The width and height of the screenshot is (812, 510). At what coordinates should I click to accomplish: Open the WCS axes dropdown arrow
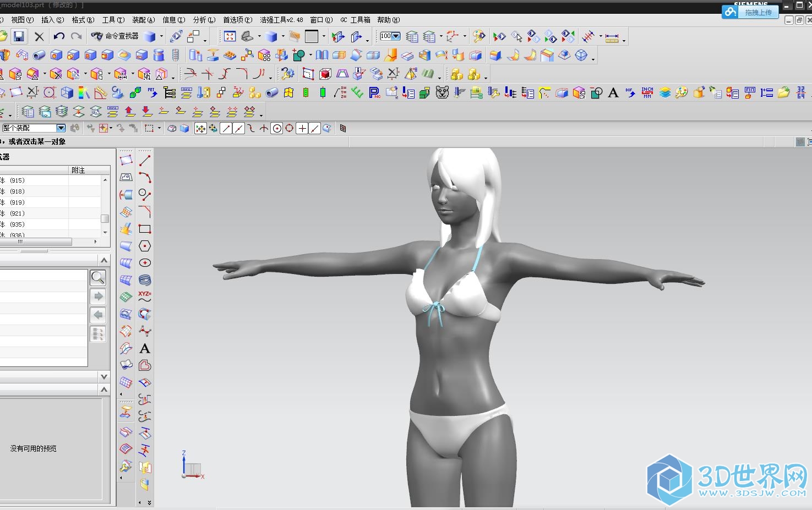click(x=465, y=37)
